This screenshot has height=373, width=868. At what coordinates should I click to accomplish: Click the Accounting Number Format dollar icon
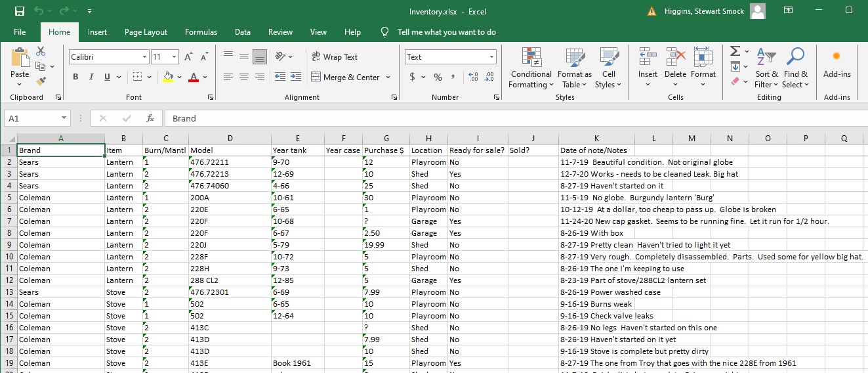click(412, 77)
